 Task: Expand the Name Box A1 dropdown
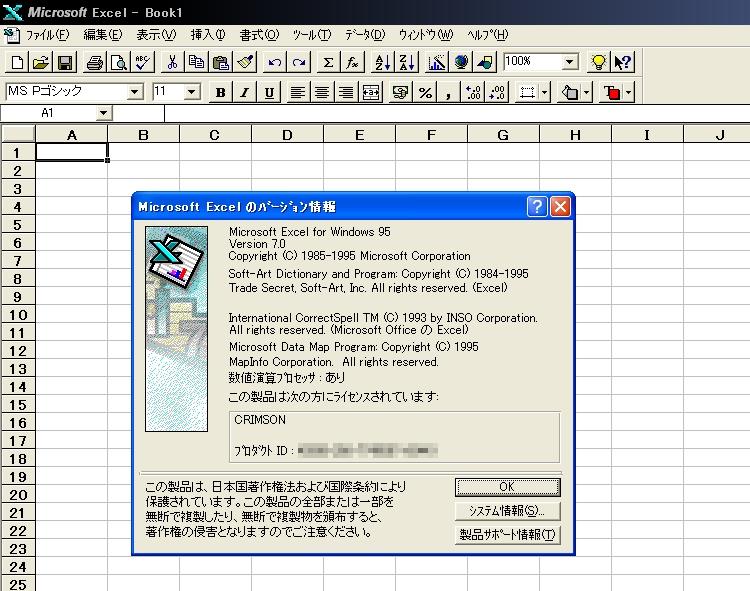(x=103, y=113)
